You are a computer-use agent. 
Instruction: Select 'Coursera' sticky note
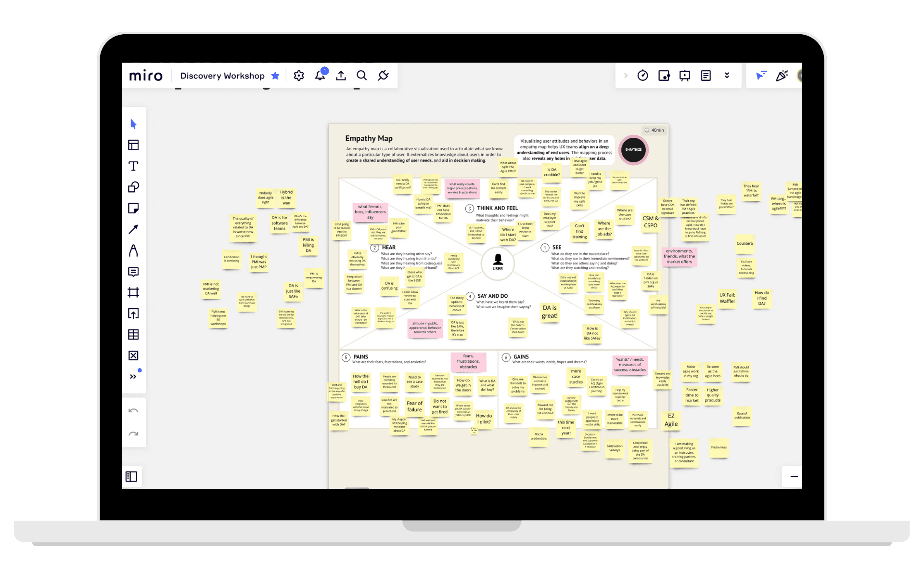click(744, 244)
